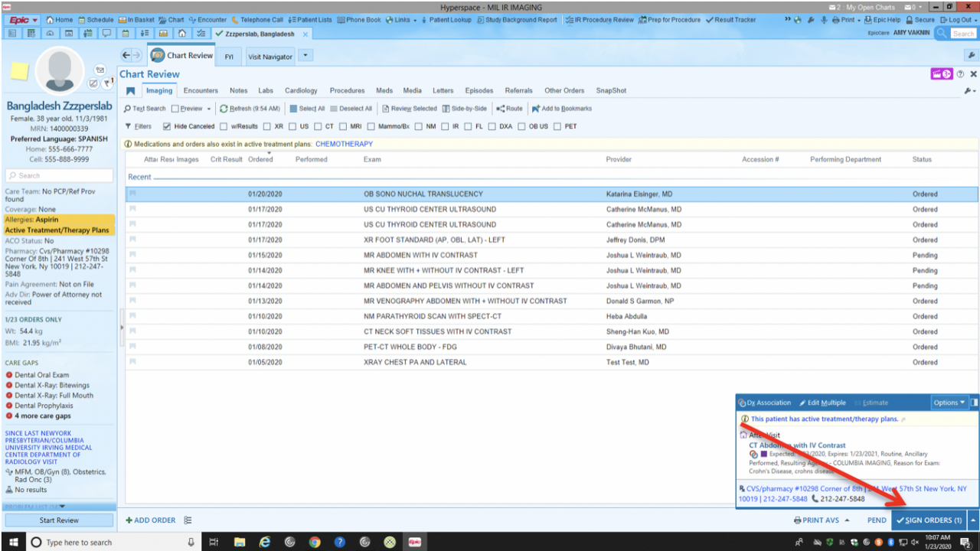Uncheck Hide Canceled checkbox

[x=167, y=126]
